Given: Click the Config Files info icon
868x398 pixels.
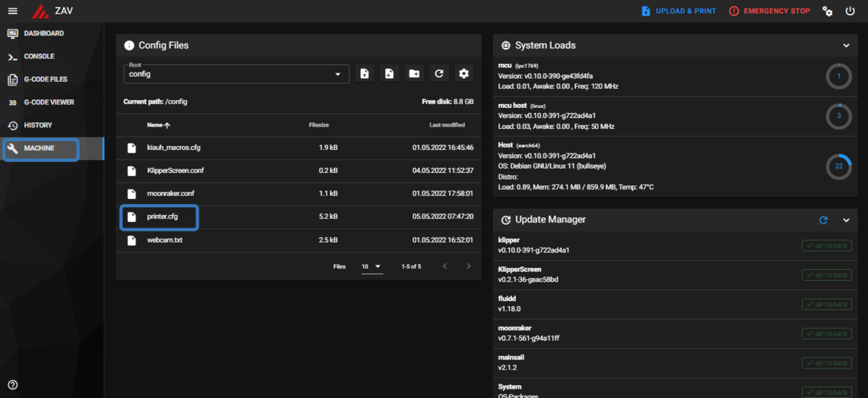Looking at the screenshot, I should 129,45.
